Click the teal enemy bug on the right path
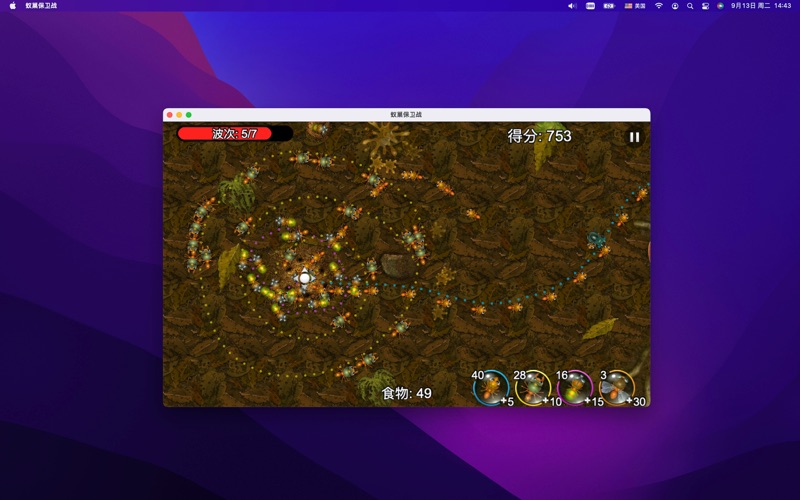The width and height of the screenshot is (800, 500). 595,239
